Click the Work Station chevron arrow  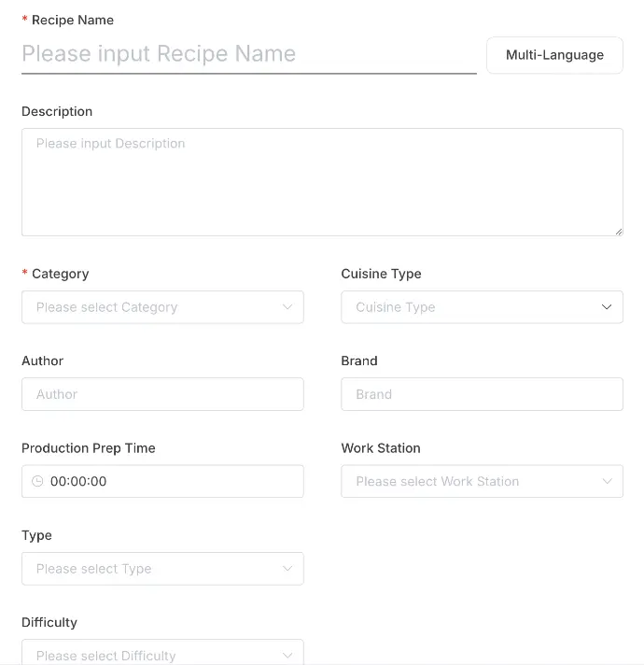pyautogui.click(x=607, y=482)
